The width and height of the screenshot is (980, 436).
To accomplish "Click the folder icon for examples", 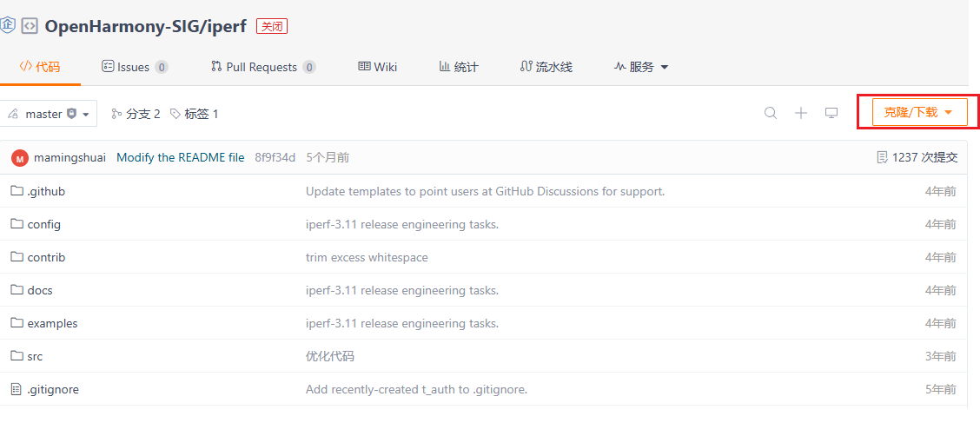I will coord(17,324).
